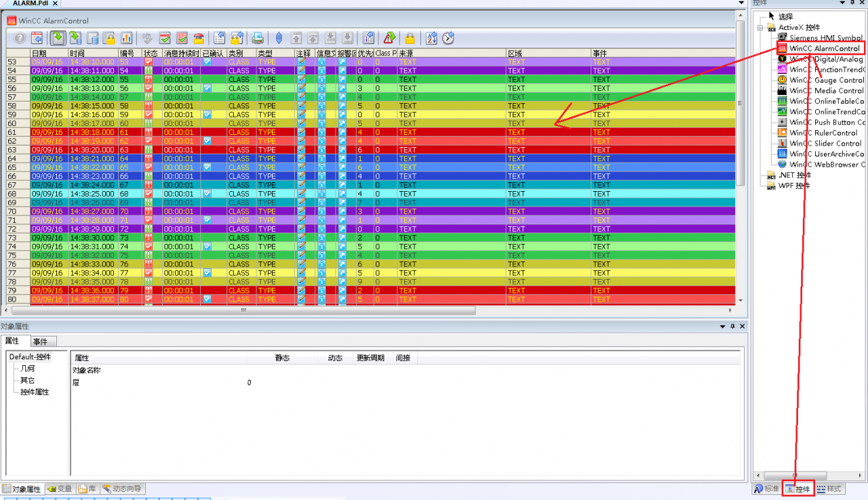Select the 几何 property tree node

tap(27, 369)
